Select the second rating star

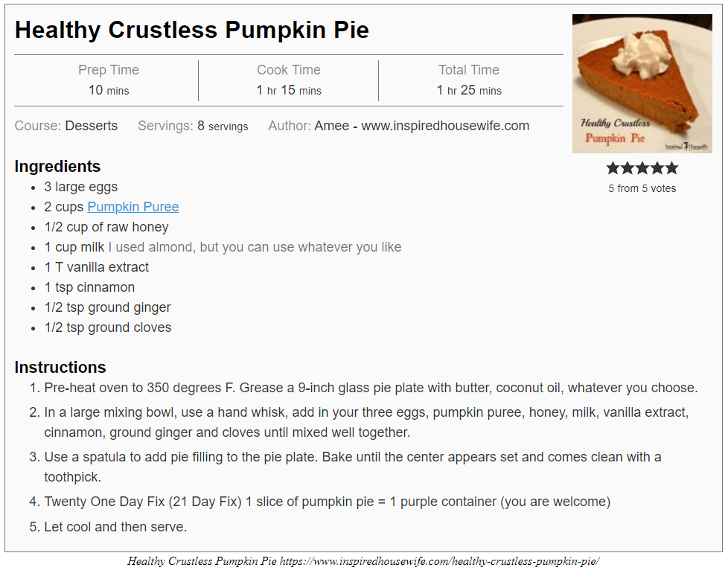pos(628,168)
